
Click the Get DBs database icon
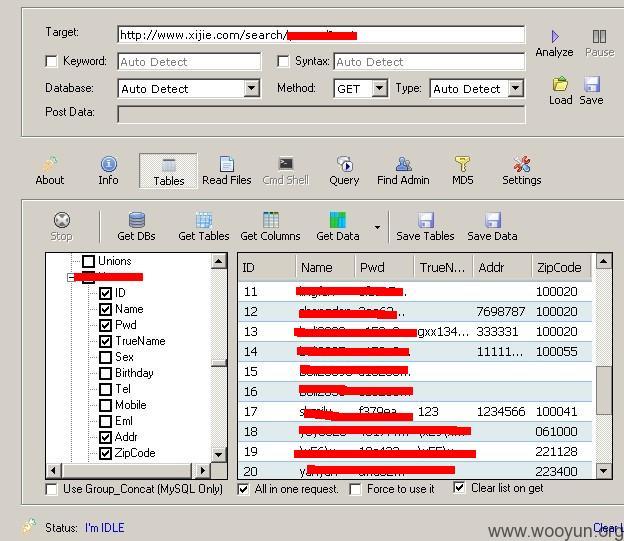pyautogui.click(x=137, y=220)
